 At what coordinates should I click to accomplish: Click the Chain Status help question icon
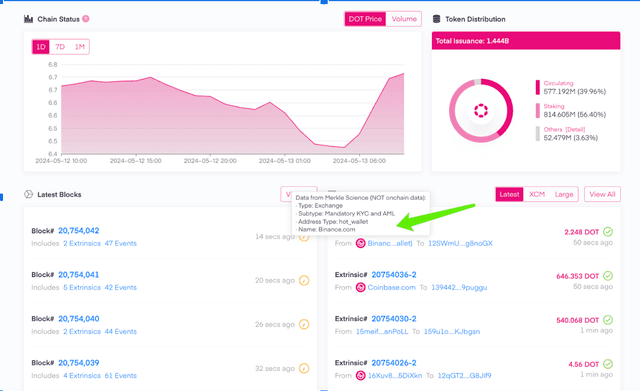click(86, 19)
